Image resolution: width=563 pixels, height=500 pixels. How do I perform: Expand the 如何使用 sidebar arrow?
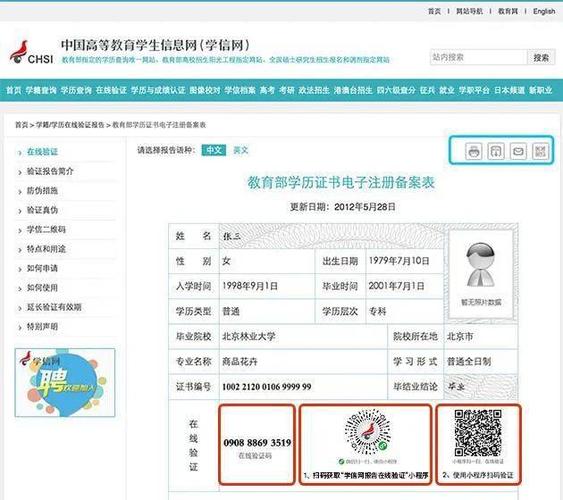pyautogui.click(x=20, y=289)
